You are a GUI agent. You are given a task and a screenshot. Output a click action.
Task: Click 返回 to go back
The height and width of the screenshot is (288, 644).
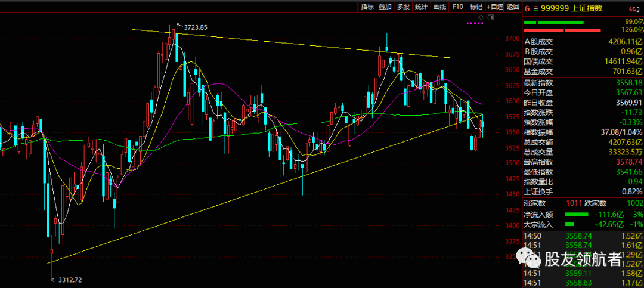[x=513, y=7]
